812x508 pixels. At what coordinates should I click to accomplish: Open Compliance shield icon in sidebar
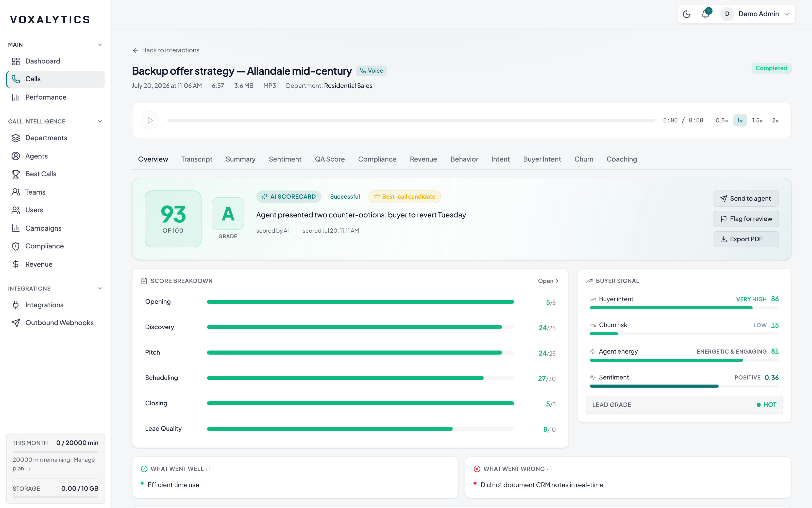16,246
